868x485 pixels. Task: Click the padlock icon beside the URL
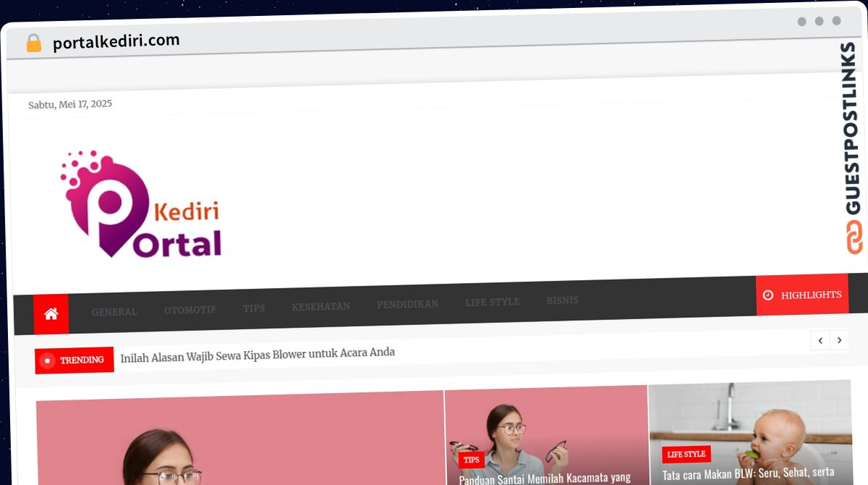pos(34,43)
